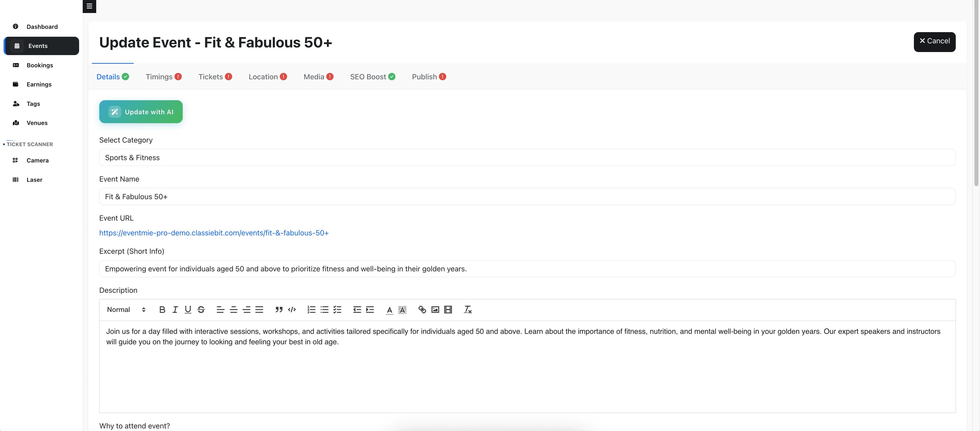Screen dimensions: 980x431
Task: Open the event URL link
Action: pyautogui.click(x=214, y=233)
